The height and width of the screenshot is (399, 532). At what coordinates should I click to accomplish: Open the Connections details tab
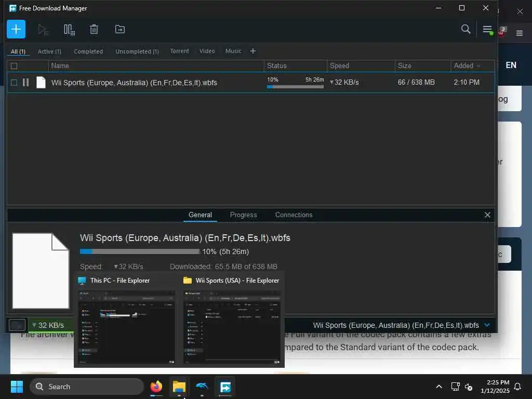pyautogui.click(x=294, y=215)
